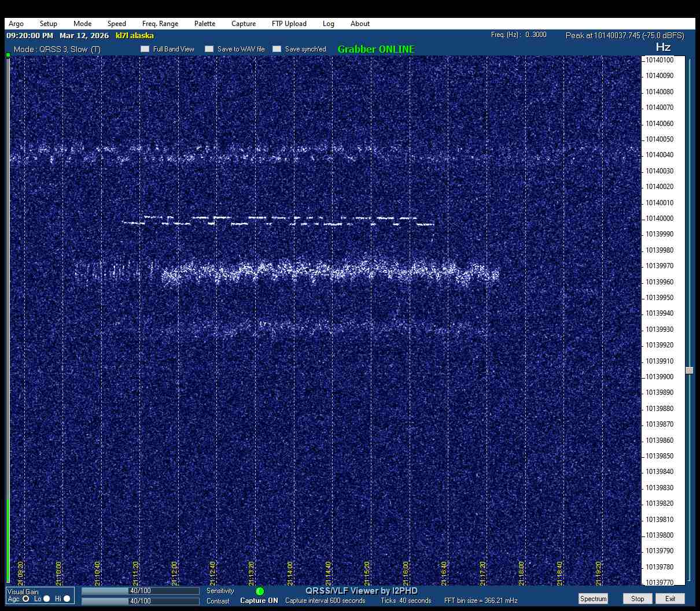Open the Log menu
Screen dimensions: 700x611
329,24
